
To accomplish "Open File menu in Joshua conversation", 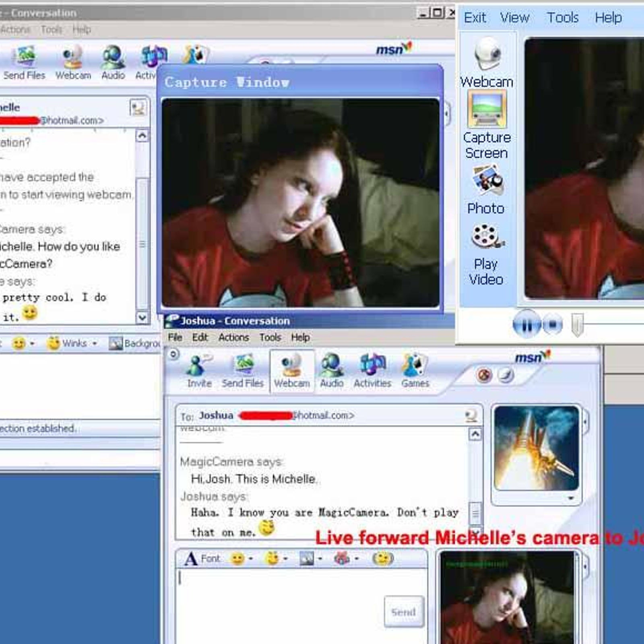I will pos(175,337).
